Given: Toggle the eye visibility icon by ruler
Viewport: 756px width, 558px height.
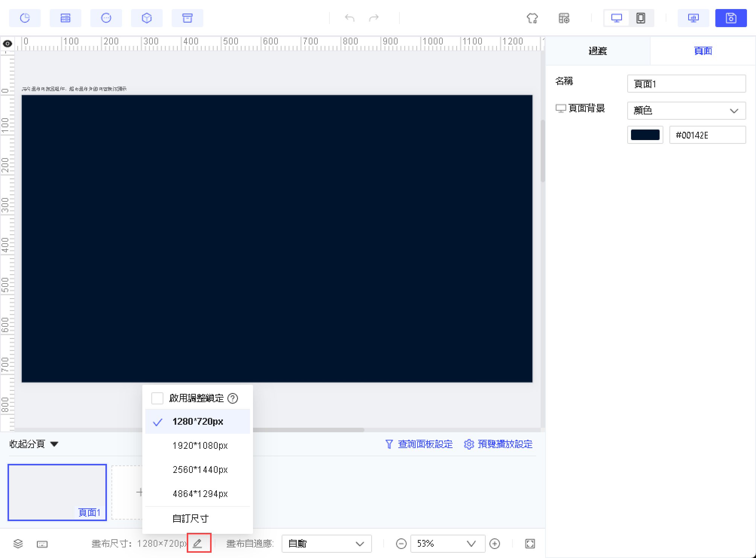Looking at the screenshot, I should coord(7,44).
